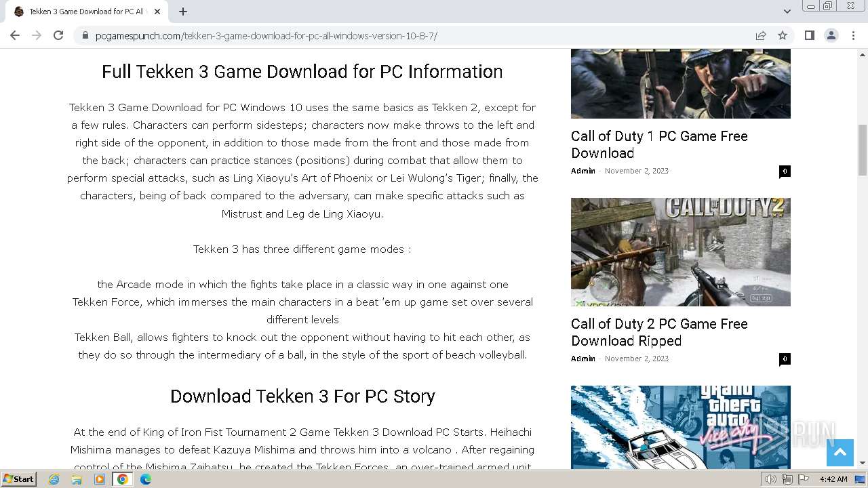This screenshot has width=868, height=488.
Task: Expand the tab search dropdown
Action: pyautogui.click(x=787, y=12)
